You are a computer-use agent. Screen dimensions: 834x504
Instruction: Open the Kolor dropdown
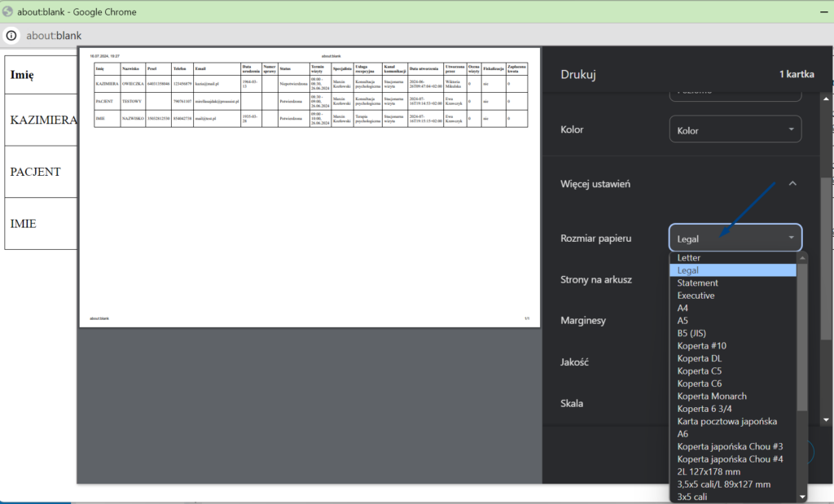tap(735, 129)
